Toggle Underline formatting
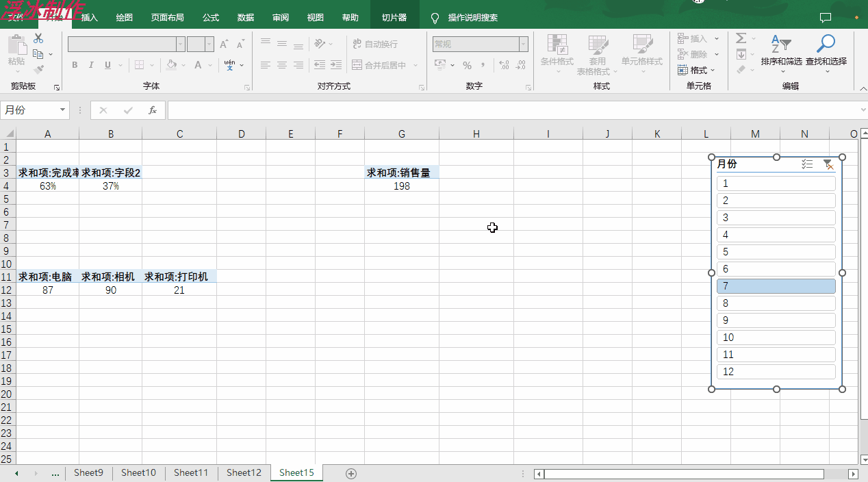 [107, 65]
